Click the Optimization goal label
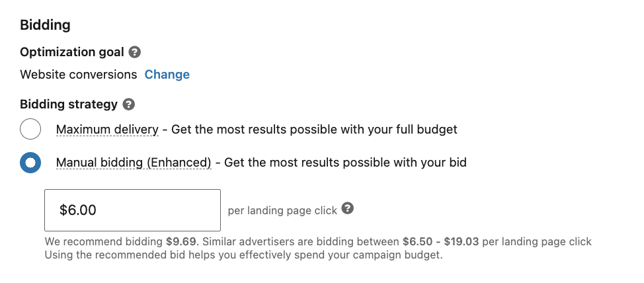Viewport: 644px width, 283px height. [x=72, y=52]
